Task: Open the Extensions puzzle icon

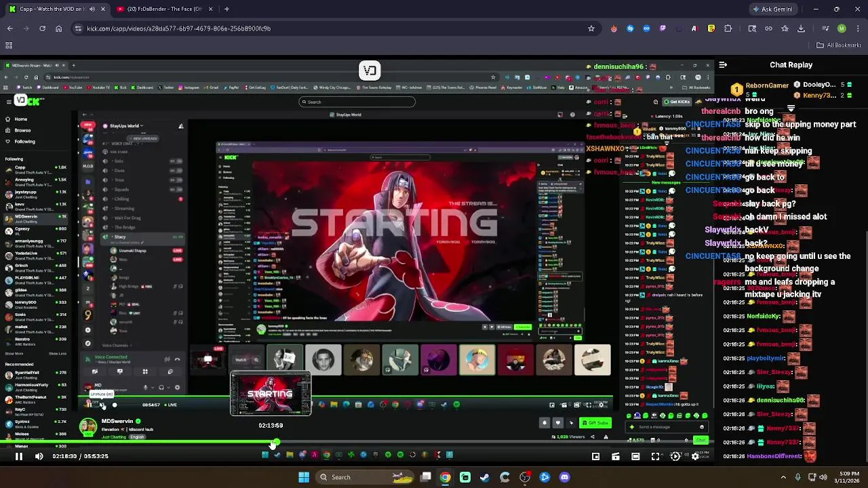Action: pos(728,28)
